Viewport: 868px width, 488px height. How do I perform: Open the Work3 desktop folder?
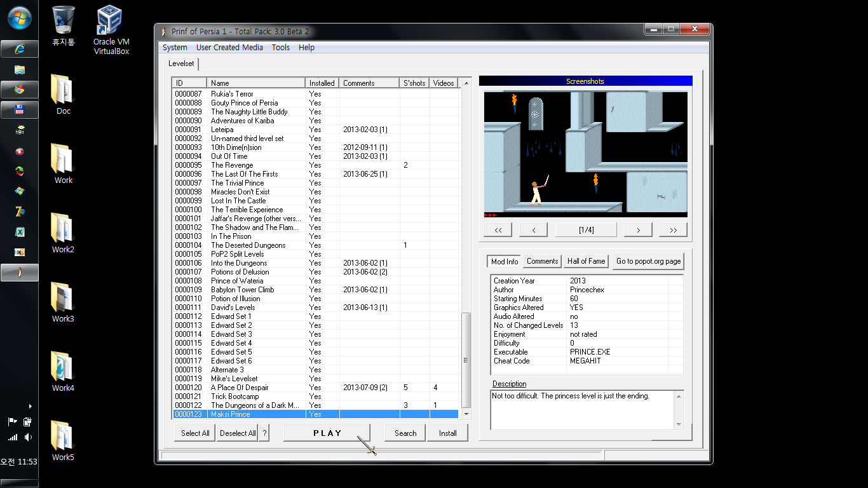(x=63, y=302)
